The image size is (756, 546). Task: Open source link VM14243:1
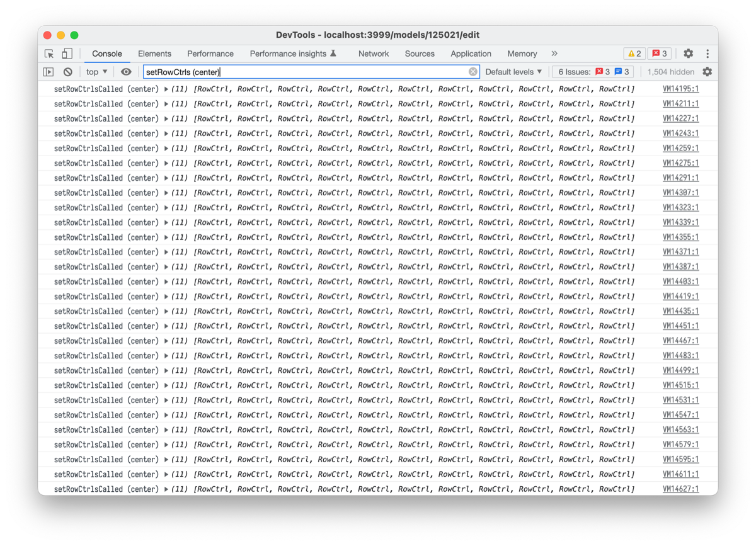point(680,134)
